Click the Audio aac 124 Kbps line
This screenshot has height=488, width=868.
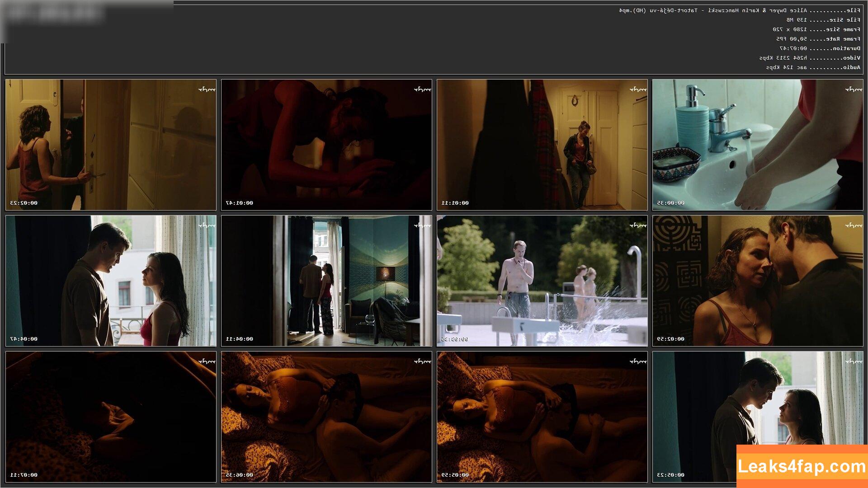tap(813, 67)
